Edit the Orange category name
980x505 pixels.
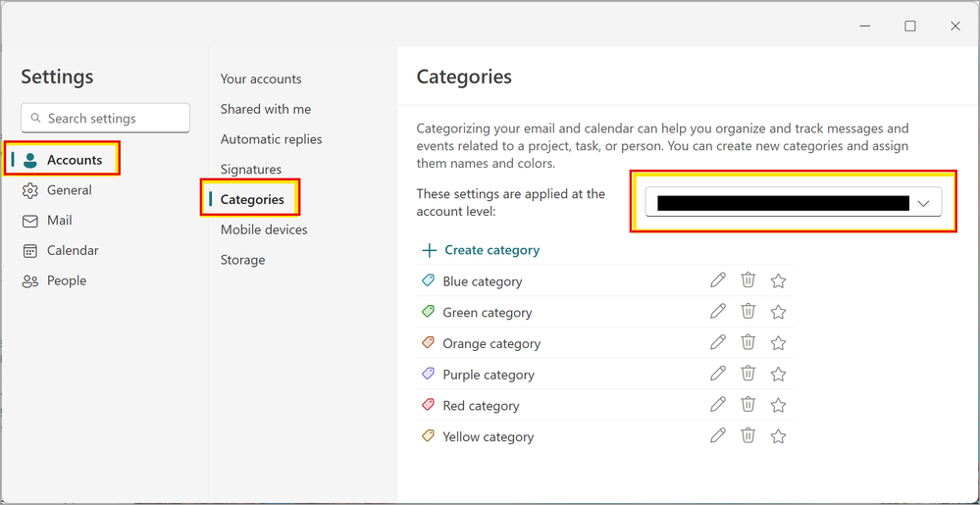click(718, 343)
